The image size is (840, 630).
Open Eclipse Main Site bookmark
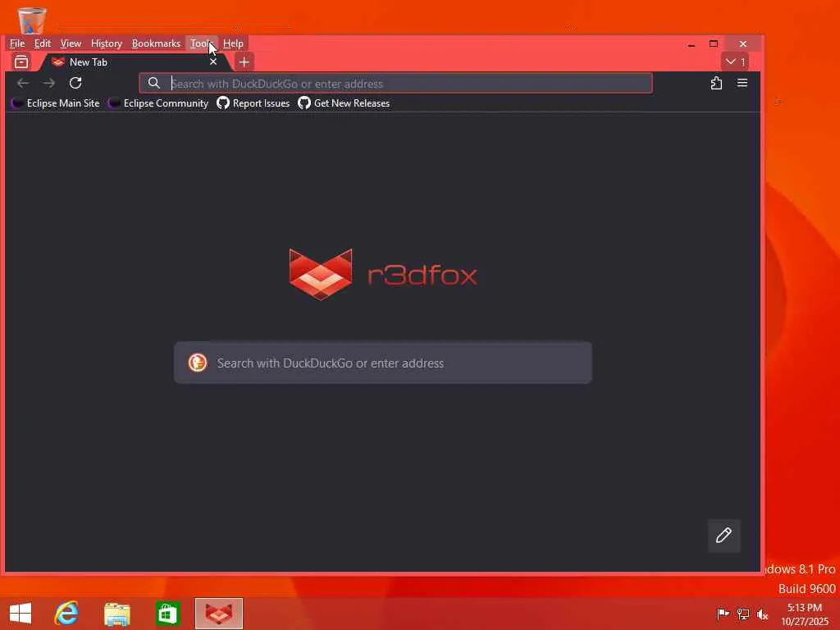[56, 103]
